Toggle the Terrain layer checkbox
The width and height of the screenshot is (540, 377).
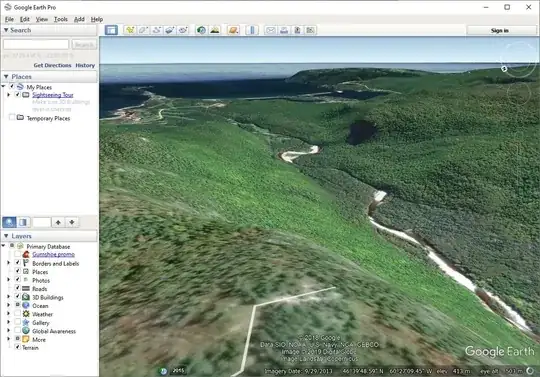pyautogui.click(x=18, y=347)
